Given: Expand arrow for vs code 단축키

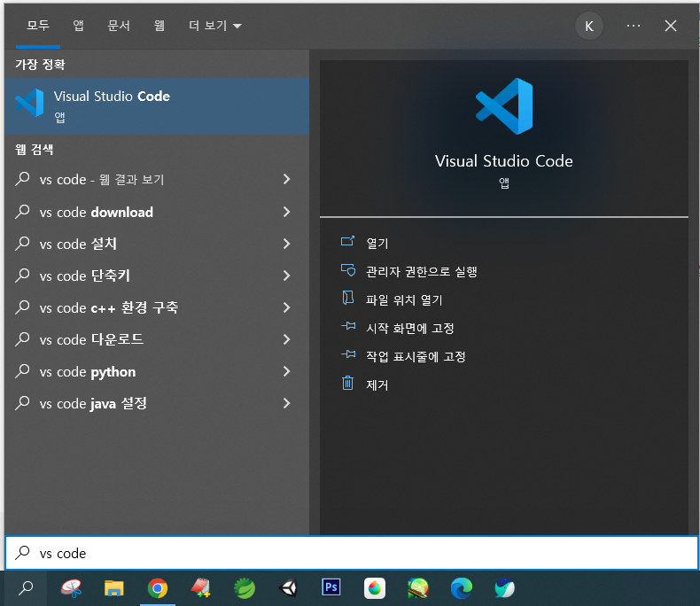Looking at the screenshot, I should click(x=286, y=276).
